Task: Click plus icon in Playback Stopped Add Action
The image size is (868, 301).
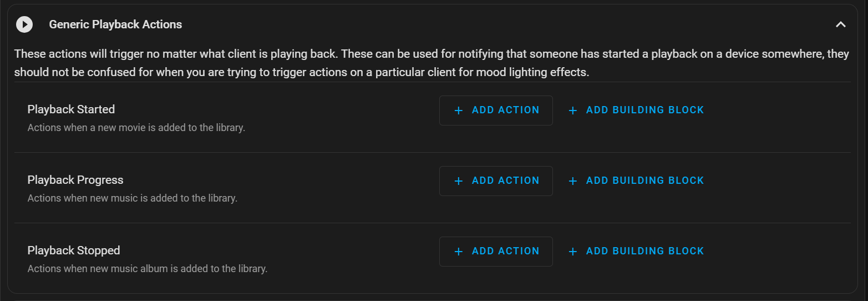Action: click(458, 252)
